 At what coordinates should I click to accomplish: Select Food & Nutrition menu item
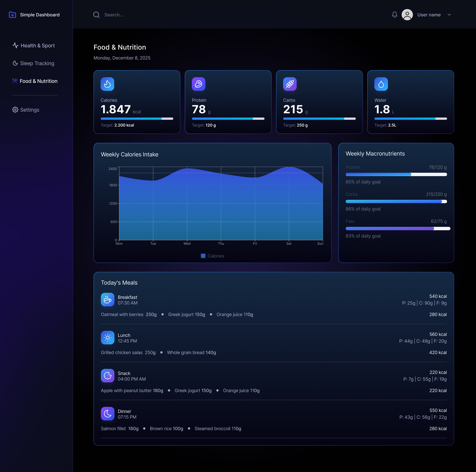pyautogui.click(x=35, y=81)
